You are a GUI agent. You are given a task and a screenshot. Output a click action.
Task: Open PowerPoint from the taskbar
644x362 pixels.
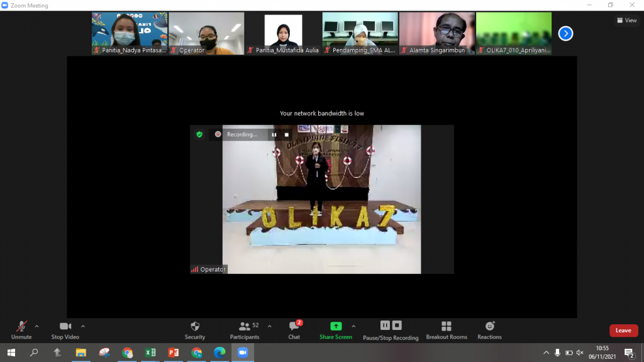click(x=174, y=353)
